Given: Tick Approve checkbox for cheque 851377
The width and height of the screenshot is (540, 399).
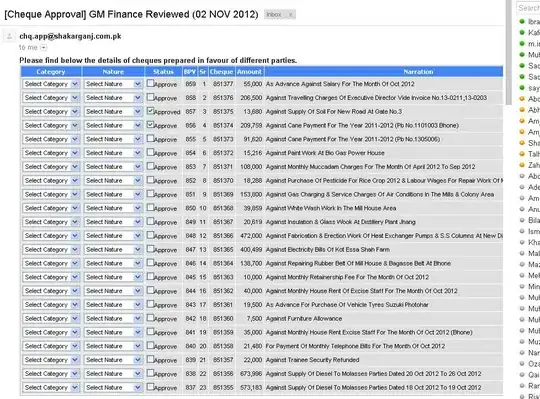Looking at the screenshot, I should click(x=150, y=83).
